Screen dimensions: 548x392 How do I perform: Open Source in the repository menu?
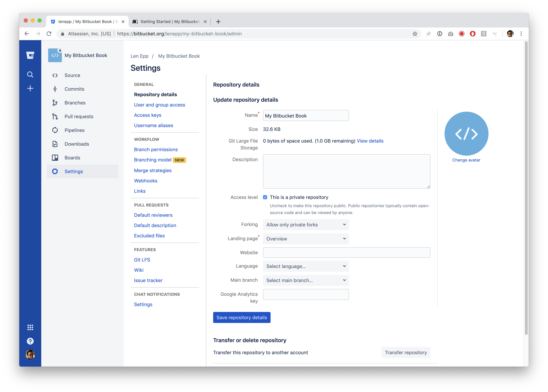click(x=82, y=75)
